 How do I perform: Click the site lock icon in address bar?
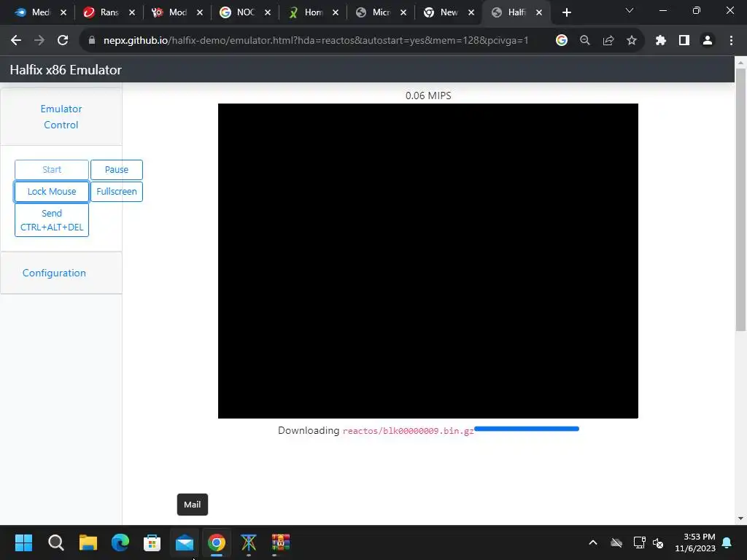click(x=92, y=41)
